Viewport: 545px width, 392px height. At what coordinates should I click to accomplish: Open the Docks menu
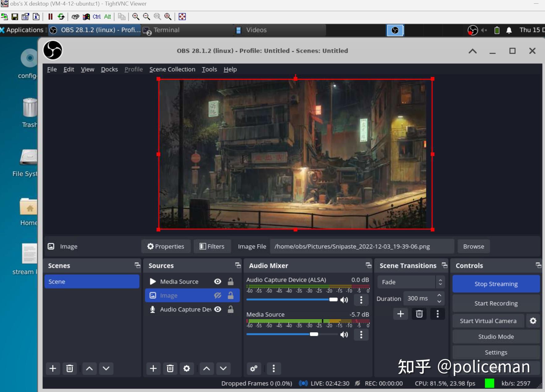pyautogui.click(x=109, y=69)
